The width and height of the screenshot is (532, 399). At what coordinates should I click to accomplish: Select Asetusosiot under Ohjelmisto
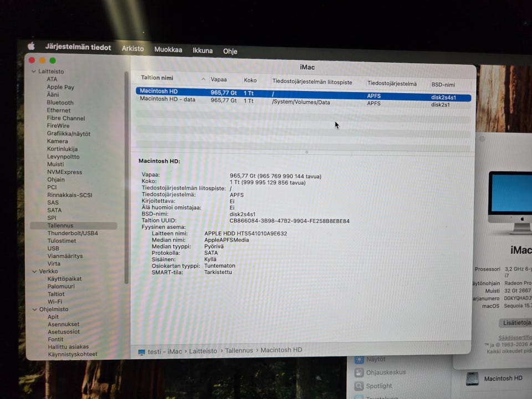(x=64, y=332)
